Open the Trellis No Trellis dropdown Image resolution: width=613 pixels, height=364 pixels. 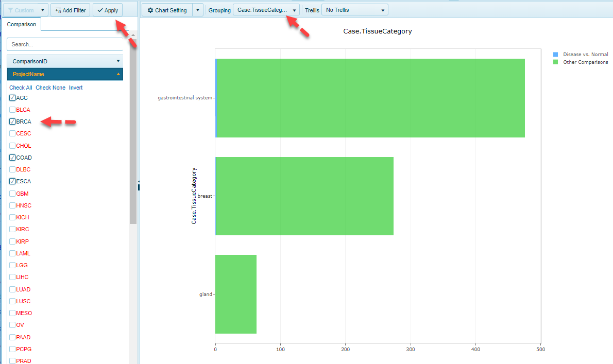point(354,10)
